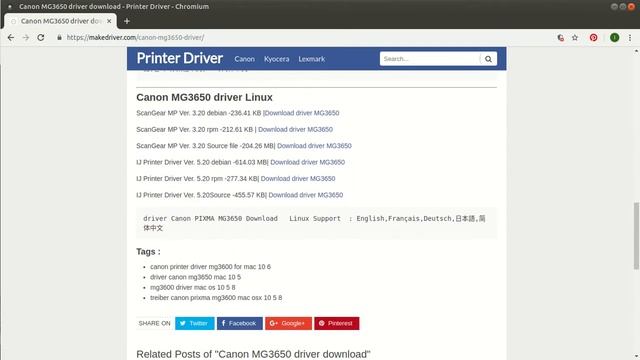Open the Lexmark menu item
This screenshot has width=640, height=360.
(311, 59)
